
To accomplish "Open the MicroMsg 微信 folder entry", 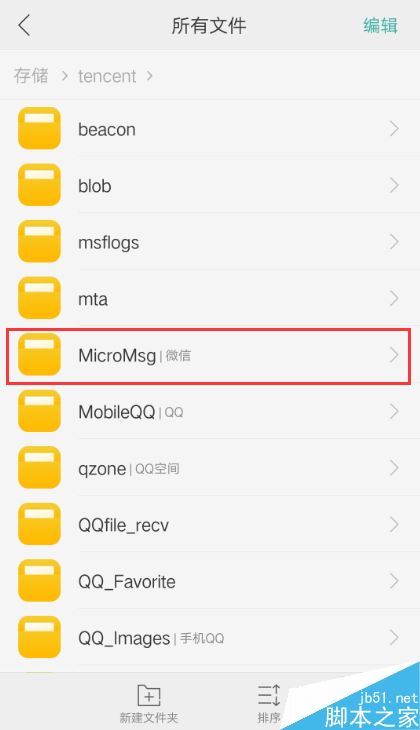I will (x=209, y=357).
